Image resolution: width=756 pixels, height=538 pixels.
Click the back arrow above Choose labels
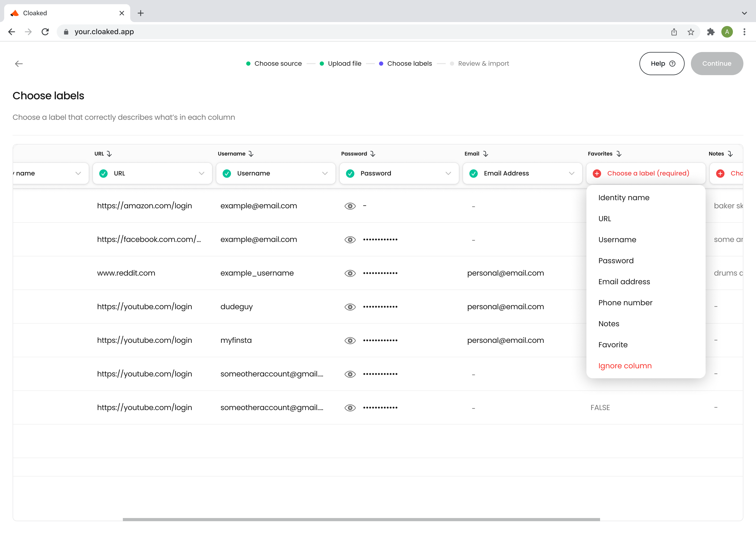pyautogui.click(x=19, y=64)
